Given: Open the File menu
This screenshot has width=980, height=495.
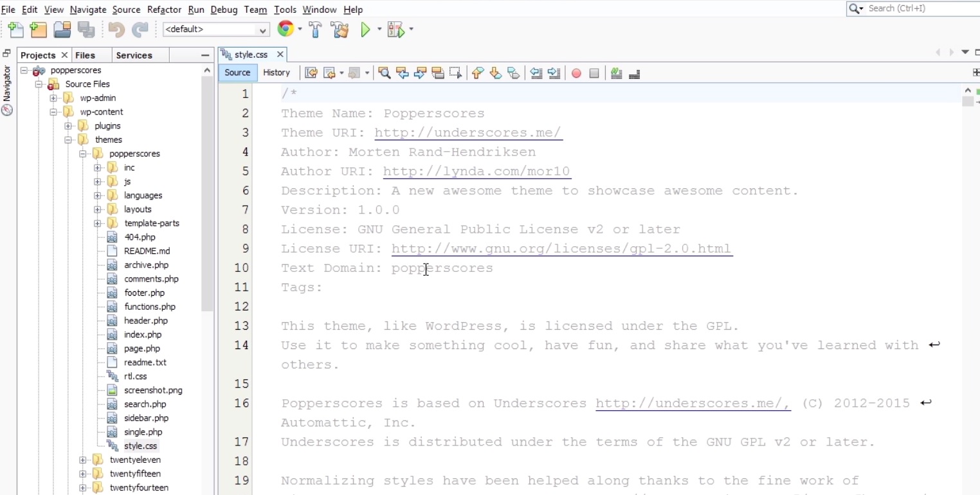Looking at the screenshot, I should 8,10.
